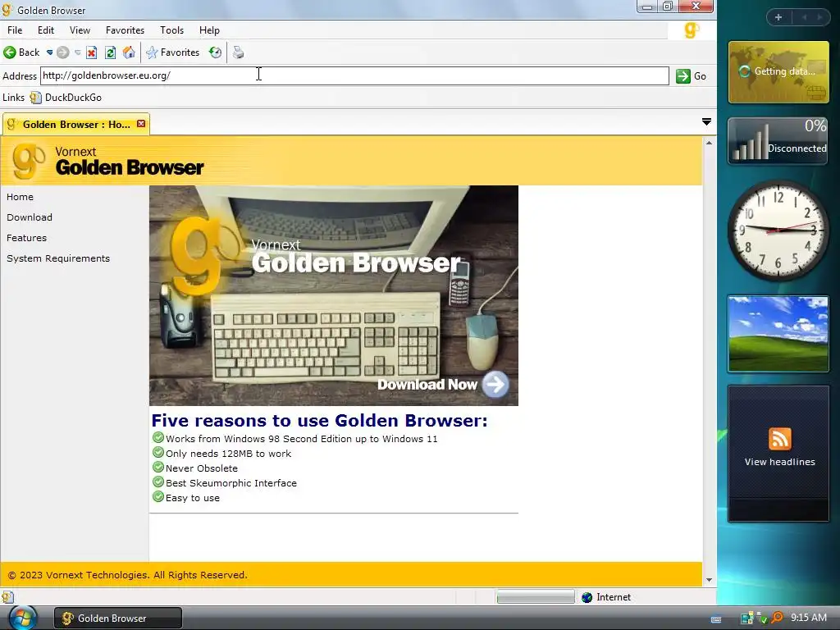The height and width of the screenshot is (630, 840).
Task: Click the page scrollbar down arrow
Action: pyautogui.click(x=709, y=580)
